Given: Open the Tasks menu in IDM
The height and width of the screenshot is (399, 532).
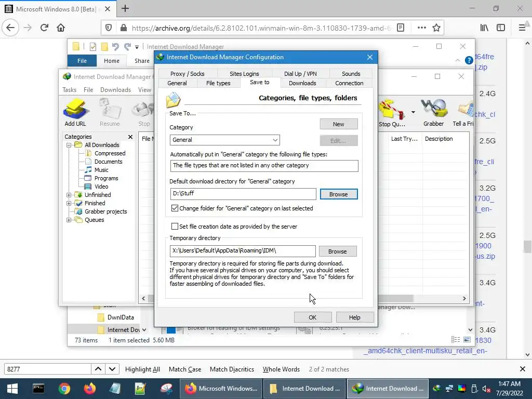Looking at the screenshot, I should point(69,89).
